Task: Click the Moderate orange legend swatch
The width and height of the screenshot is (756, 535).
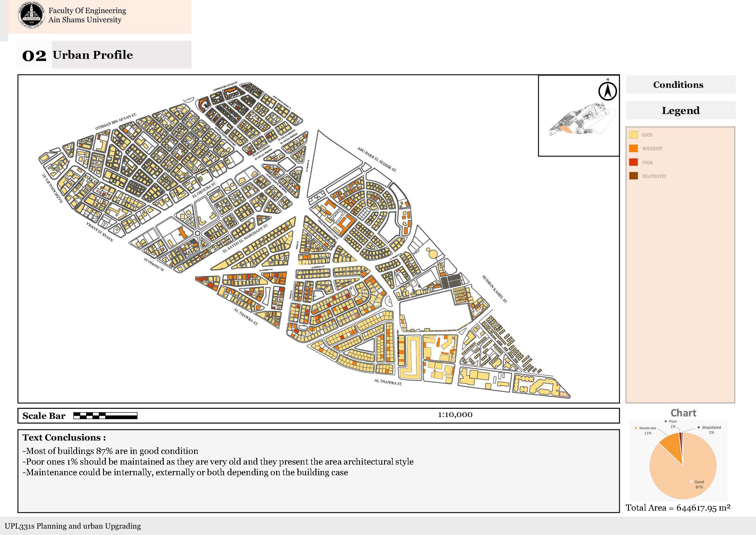Action: click(x=633, y=148)
